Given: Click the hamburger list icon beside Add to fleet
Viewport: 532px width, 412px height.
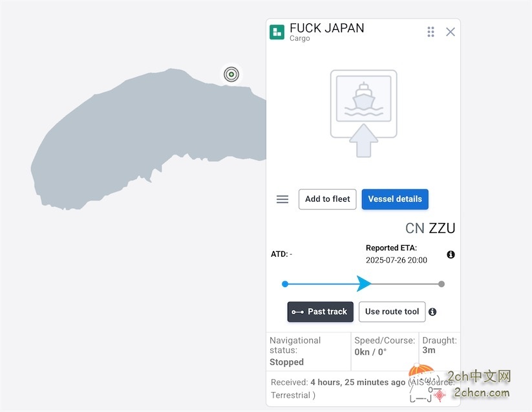Looking at the screenshot, I should point(282,199).
